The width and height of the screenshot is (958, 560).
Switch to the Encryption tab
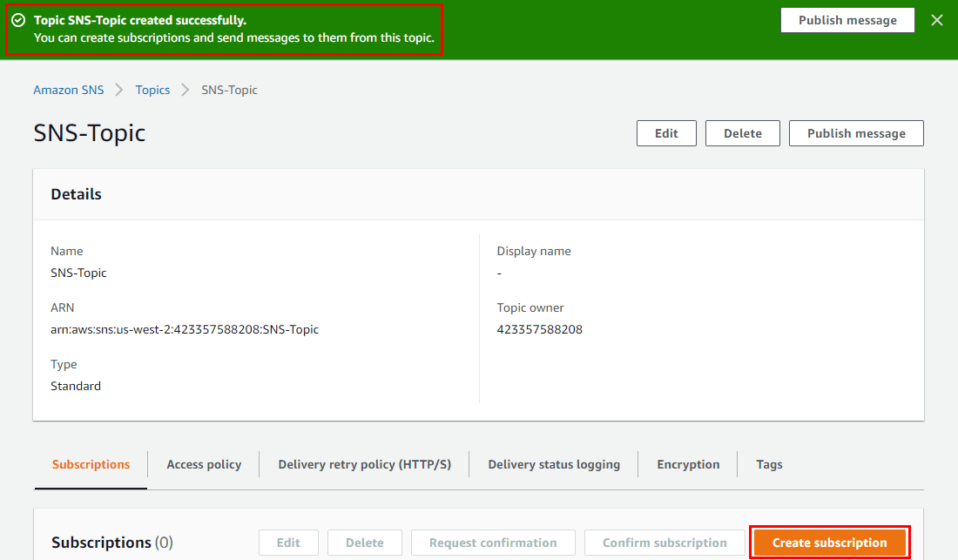point(688,464)
